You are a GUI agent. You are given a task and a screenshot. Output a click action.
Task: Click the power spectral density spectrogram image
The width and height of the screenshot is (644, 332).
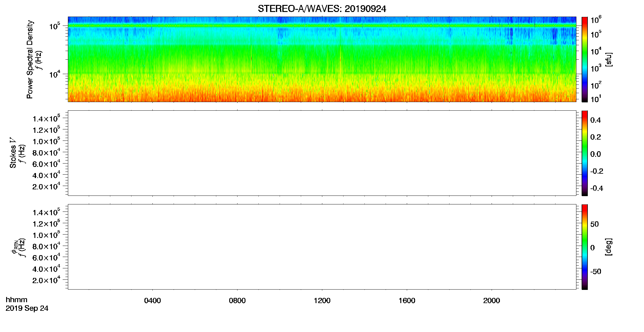click(322, 59)
